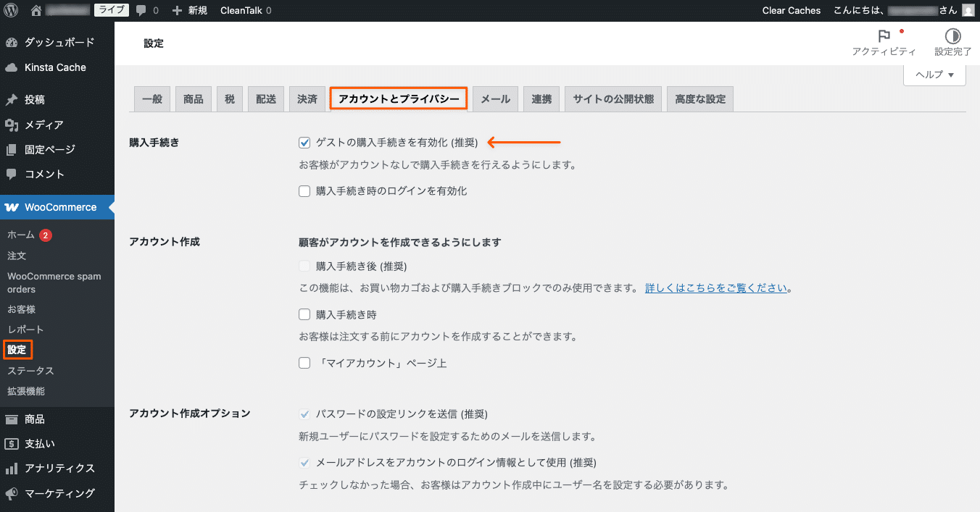
Task: Open the 詳しくはこちらをご覧ください link
Action: coord(716,288)
